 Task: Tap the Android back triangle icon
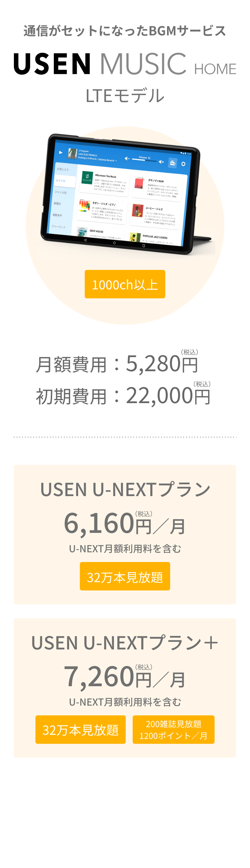85,240
